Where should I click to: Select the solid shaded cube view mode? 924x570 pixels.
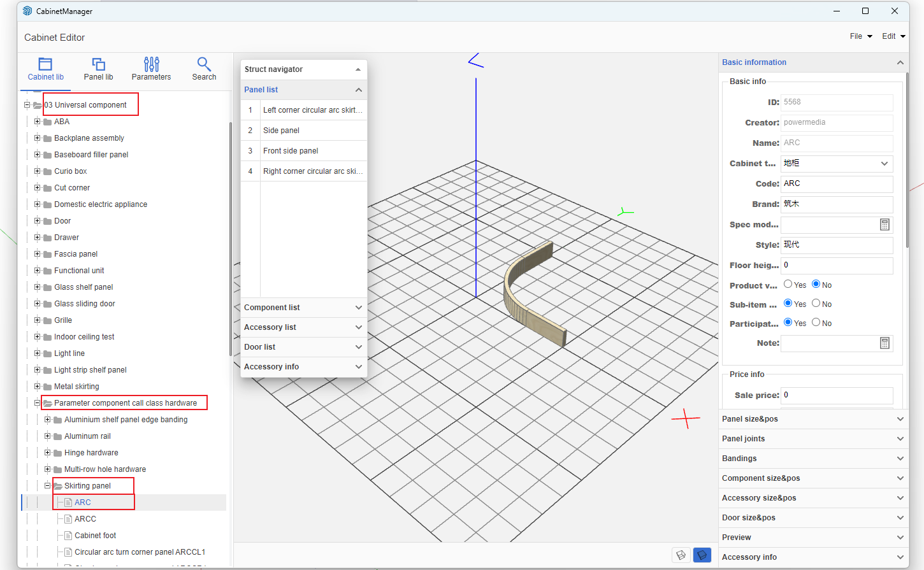[702, 555]
